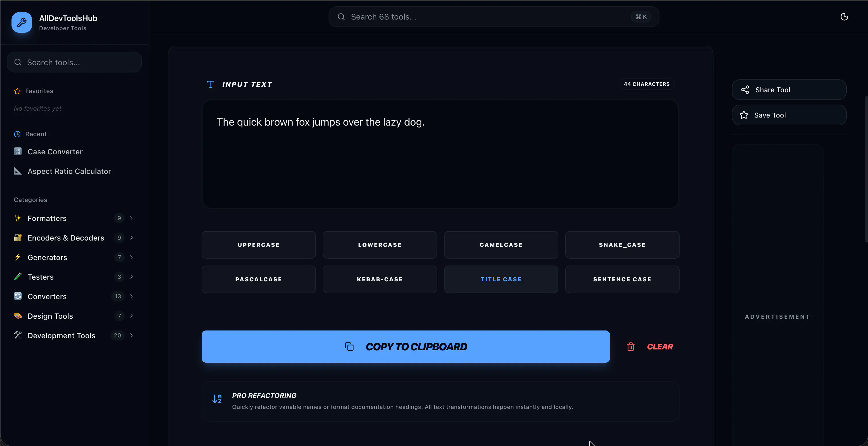Click the Generators lightning icon
Image resolution: width=868 pixels, height=446 pixels.
pyautogui.click(x=18, y=257)
